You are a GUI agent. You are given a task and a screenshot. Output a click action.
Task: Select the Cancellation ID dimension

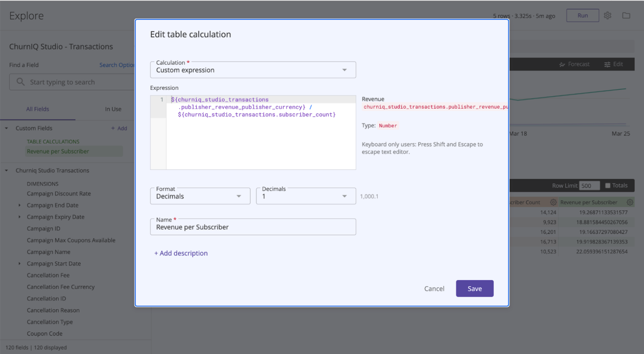46,299
